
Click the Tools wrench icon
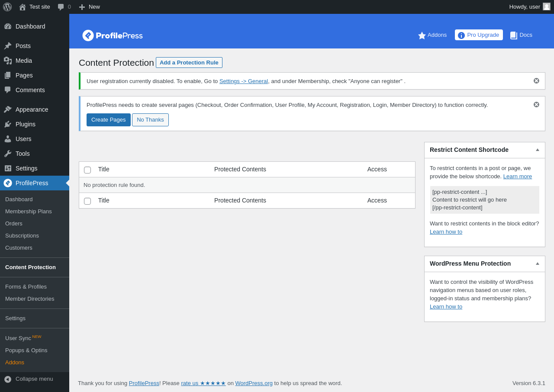[8, 154]
